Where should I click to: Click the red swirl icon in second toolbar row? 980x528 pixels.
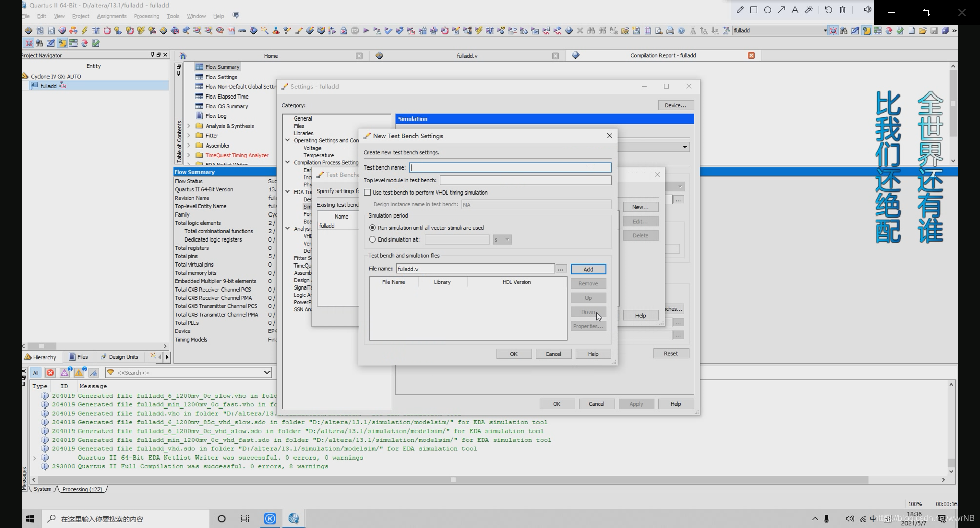[x=84, y=43]
